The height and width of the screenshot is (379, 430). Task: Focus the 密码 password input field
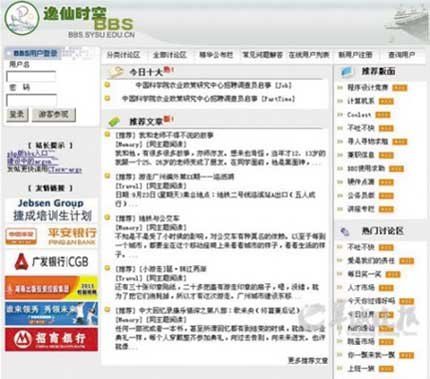pos(31,100)
